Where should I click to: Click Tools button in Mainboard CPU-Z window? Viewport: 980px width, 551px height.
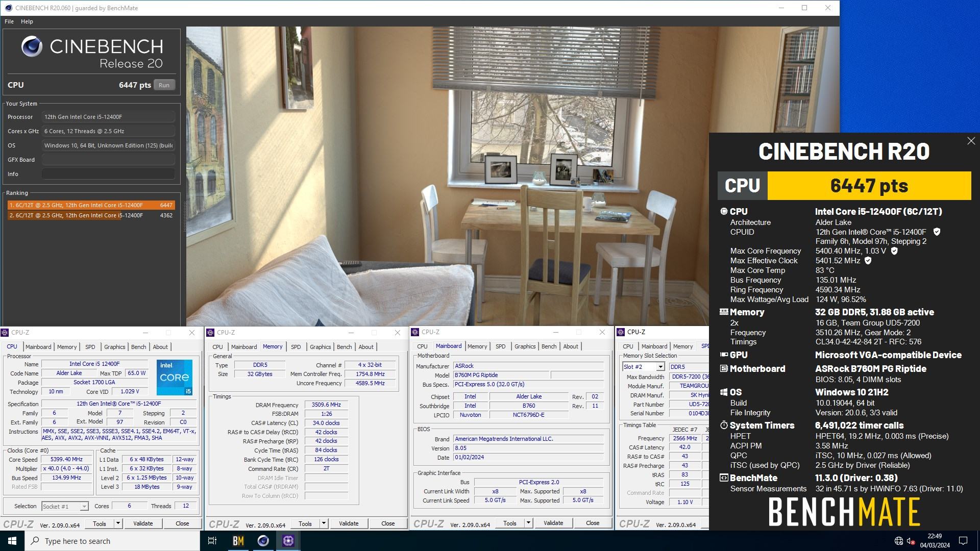coord(510,523)
